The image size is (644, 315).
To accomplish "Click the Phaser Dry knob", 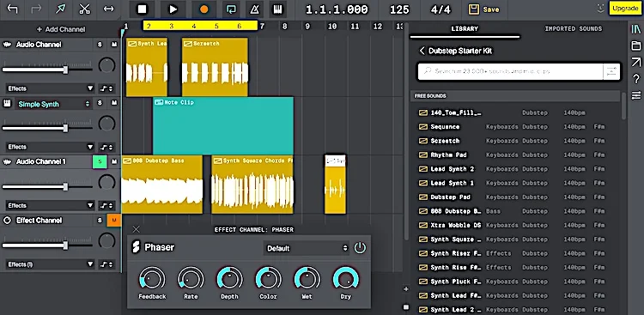I will (x=346, y=279).
